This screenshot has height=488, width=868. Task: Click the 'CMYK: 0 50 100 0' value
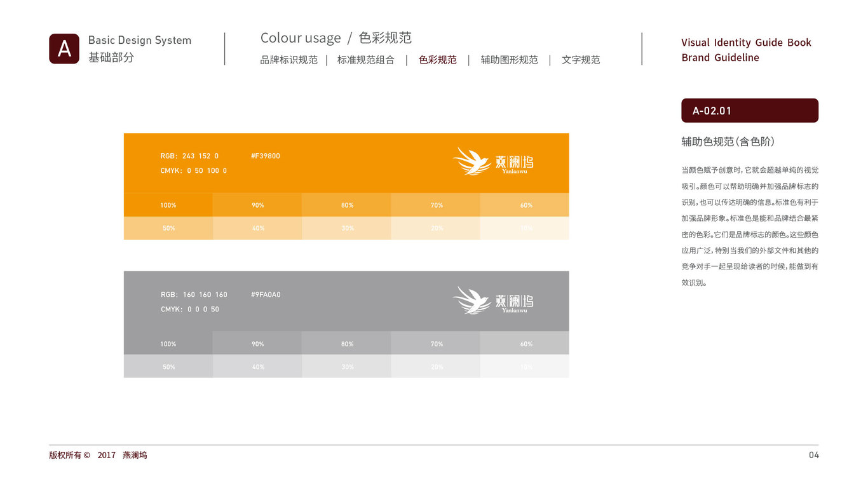(194, 171)
